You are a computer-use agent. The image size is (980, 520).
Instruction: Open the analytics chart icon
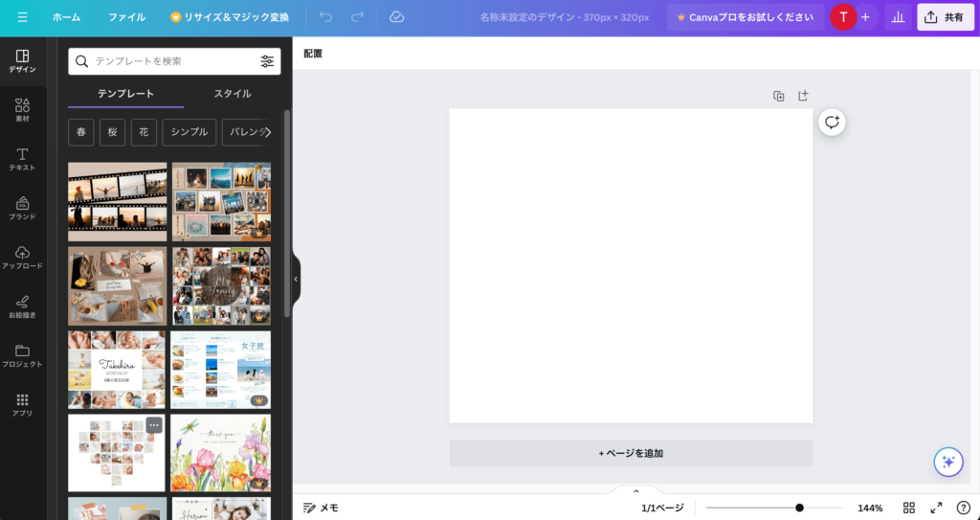click(x=898, y=17)
